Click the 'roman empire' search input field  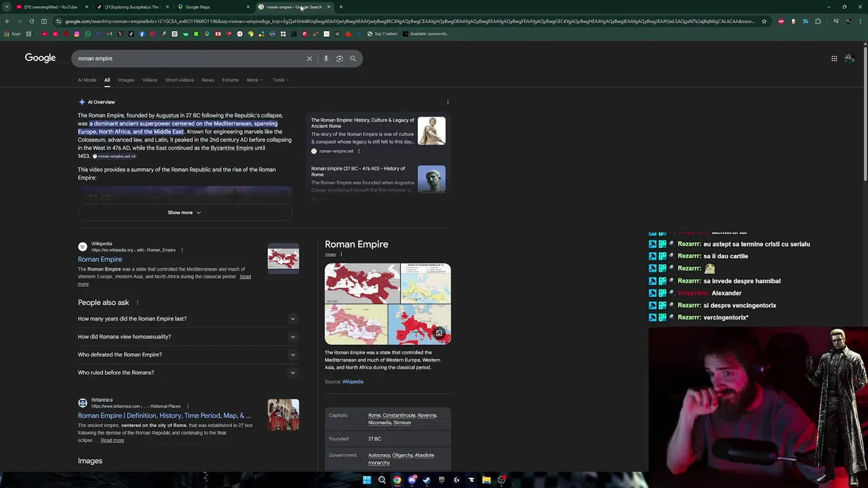190,58
